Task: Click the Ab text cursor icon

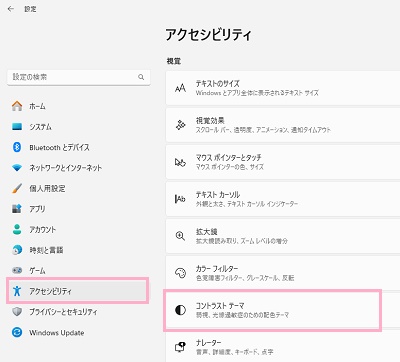Action: pos(180,199)
